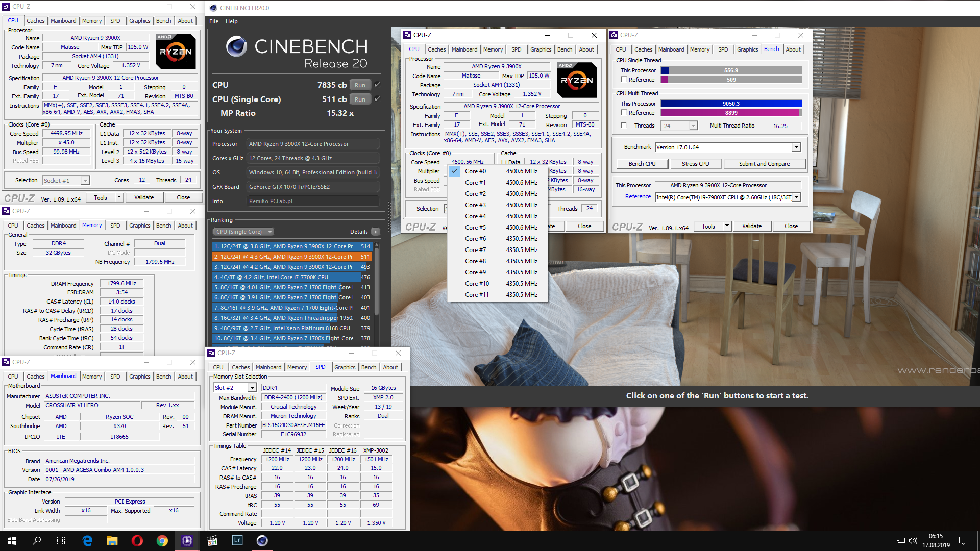Open Media Player Classic 321 taskbar icon
The image size is (980, 551).
tap(212, 541)
